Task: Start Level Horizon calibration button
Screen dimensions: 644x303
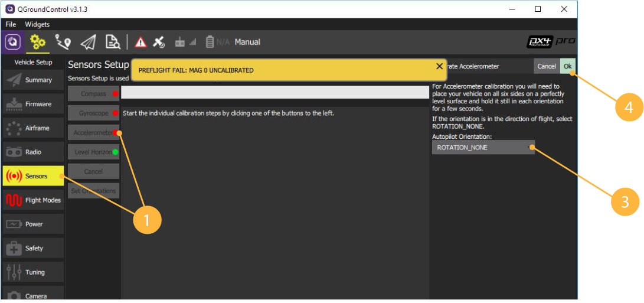Action: coord(94,152)
